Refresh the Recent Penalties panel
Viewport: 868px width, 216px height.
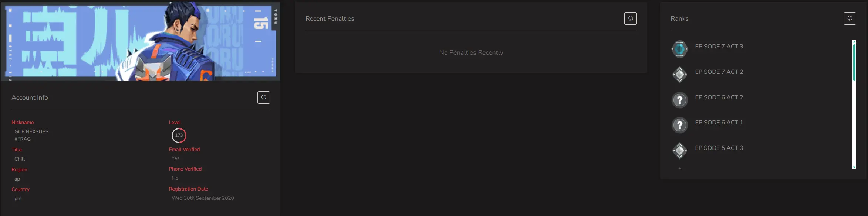point(630,18)
